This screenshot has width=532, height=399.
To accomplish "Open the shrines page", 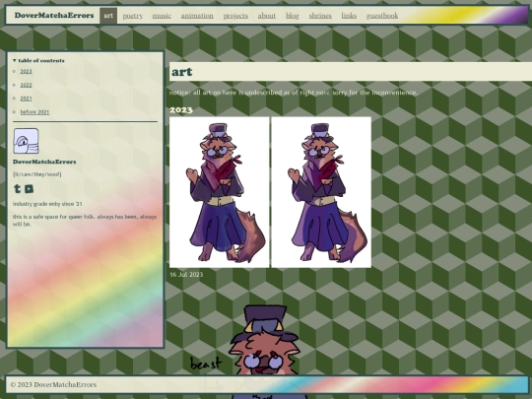I will click(320, 16).
